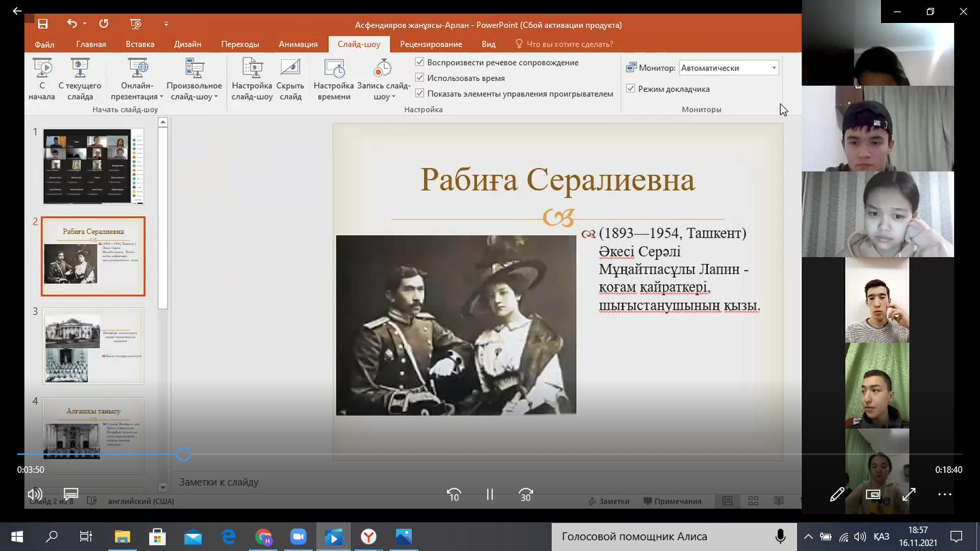The height and width of the screenshot is (551, 980).
Task: Click the video progress slider handle
Action: (x=184, y=454)
